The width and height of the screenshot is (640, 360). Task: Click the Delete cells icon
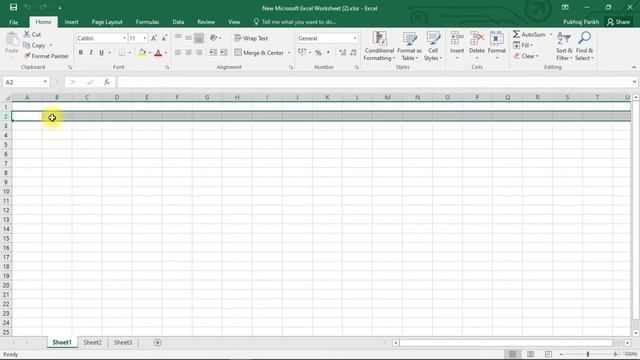pos(476,39)
